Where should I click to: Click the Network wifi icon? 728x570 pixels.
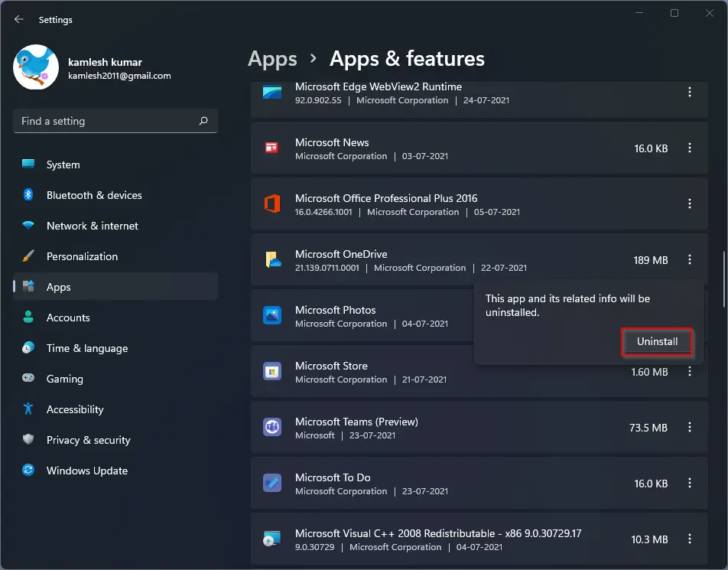(x=28, y=225)
